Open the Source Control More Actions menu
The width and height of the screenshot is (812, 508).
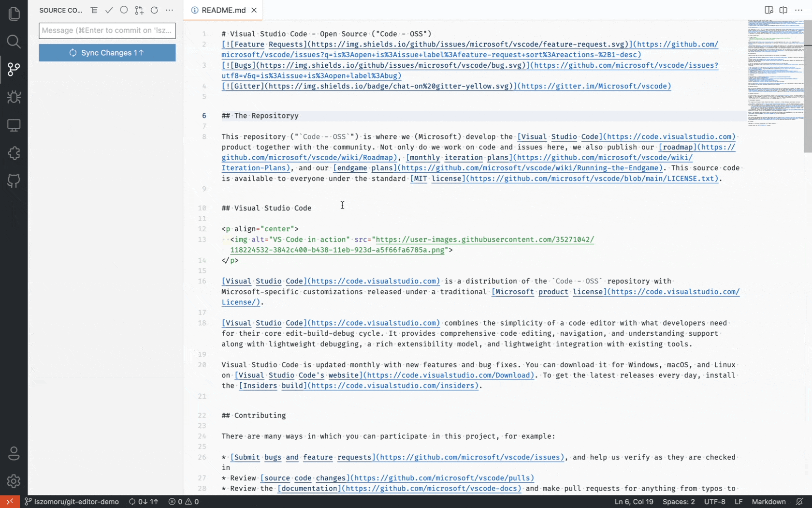click(169, 10)
